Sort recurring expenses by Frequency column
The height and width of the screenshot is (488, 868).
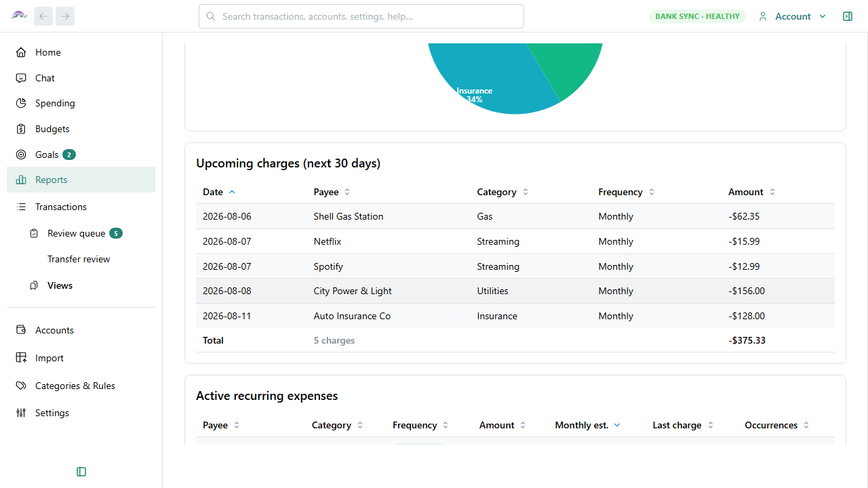pyautogui.click(x=421, y=425)
